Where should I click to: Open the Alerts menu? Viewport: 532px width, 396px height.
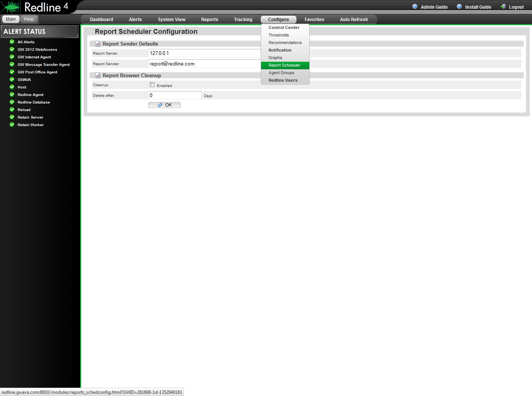tap(135, 20)
